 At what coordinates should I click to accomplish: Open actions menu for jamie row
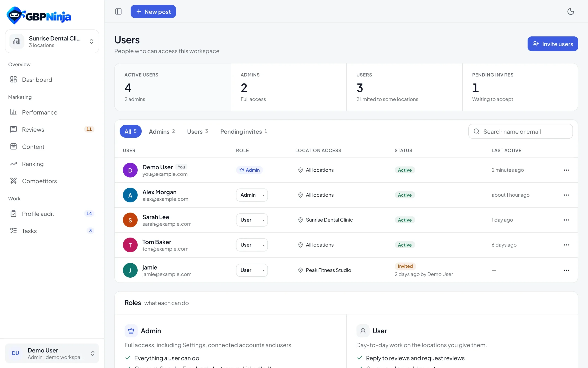pos(566,270)
